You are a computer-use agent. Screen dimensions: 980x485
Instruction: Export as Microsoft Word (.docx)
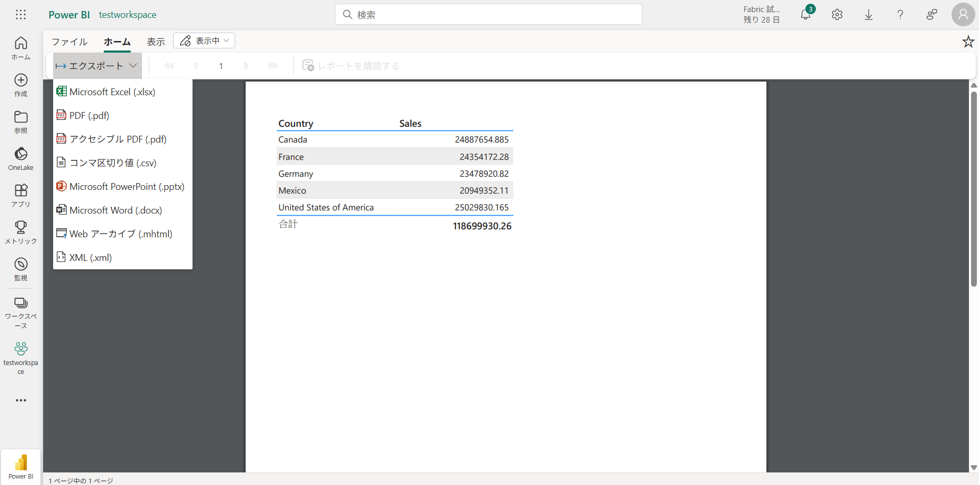click(123, 210)
